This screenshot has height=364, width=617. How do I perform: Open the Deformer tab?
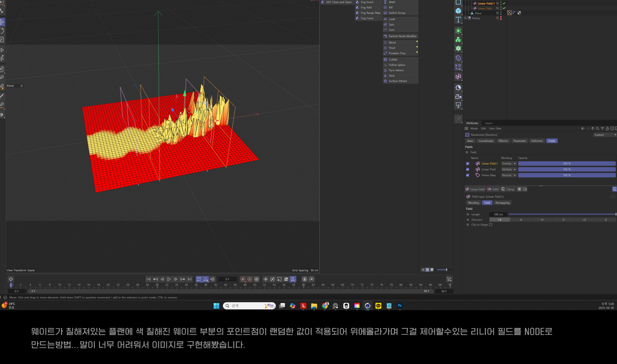click(x=537, y=141)
